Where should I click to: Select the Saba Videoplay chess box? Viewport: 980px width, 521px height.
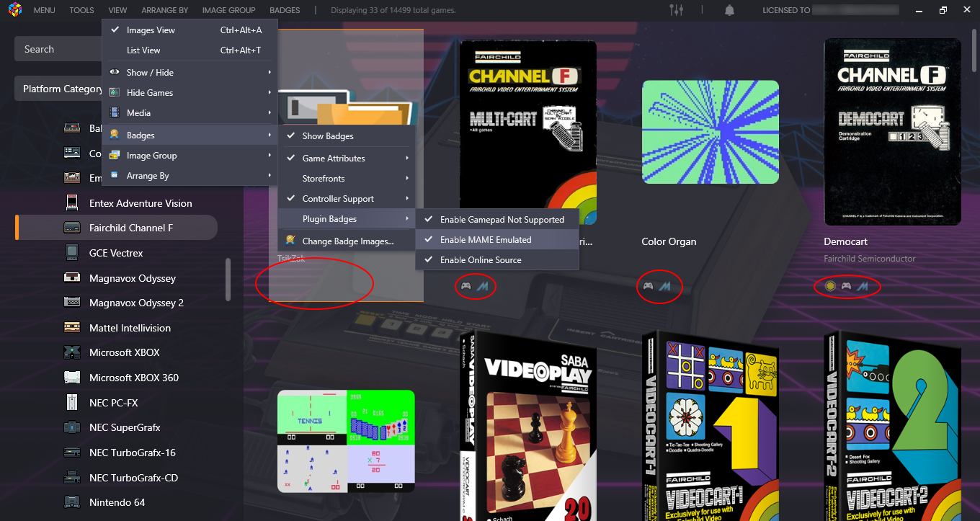click(x=529, y=426)
